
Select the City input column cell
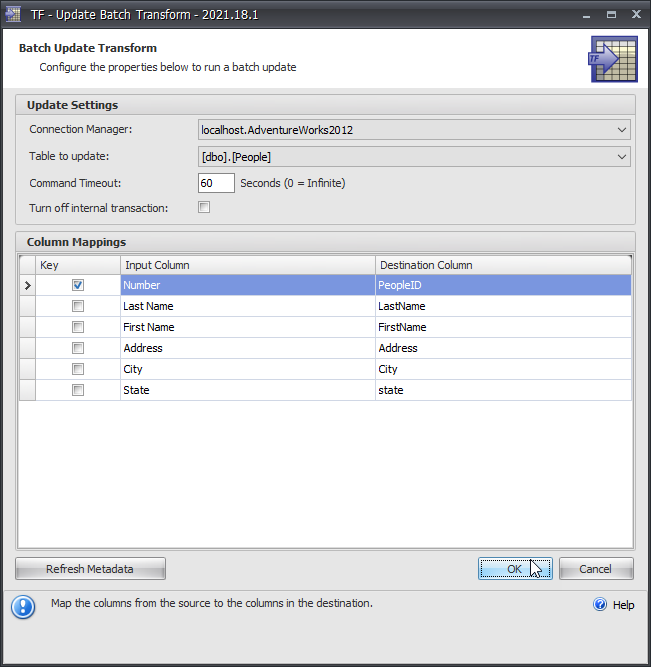point(248,369)
